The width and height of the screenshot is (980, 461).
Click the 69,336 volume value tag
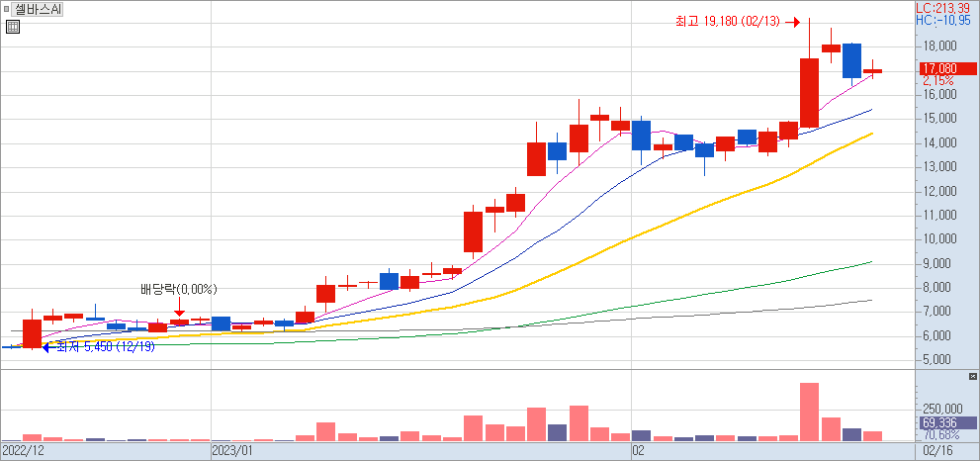point(947,423)
